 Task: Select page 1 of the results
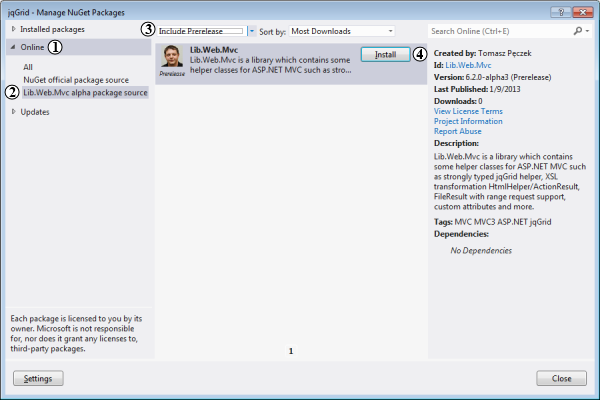(291, 351)
